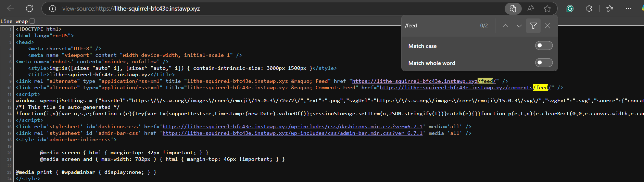Click the '!function(i,n)' script line

(330, 114)
